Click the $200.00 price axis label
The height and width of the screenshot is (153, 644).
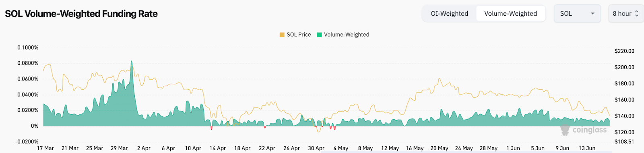[x=624, y=67]
